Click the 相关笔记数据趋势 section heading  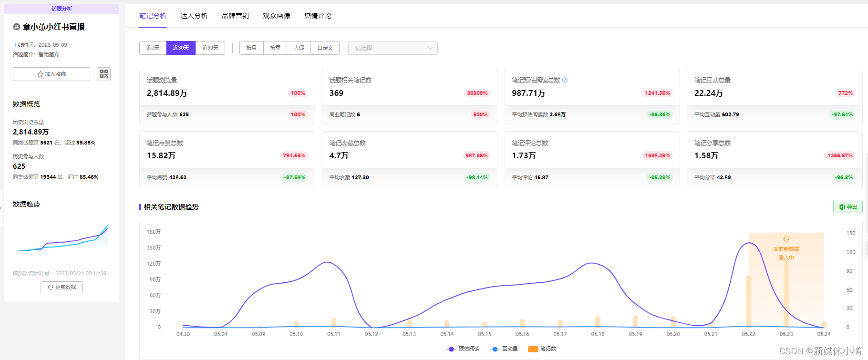point(171,207)
